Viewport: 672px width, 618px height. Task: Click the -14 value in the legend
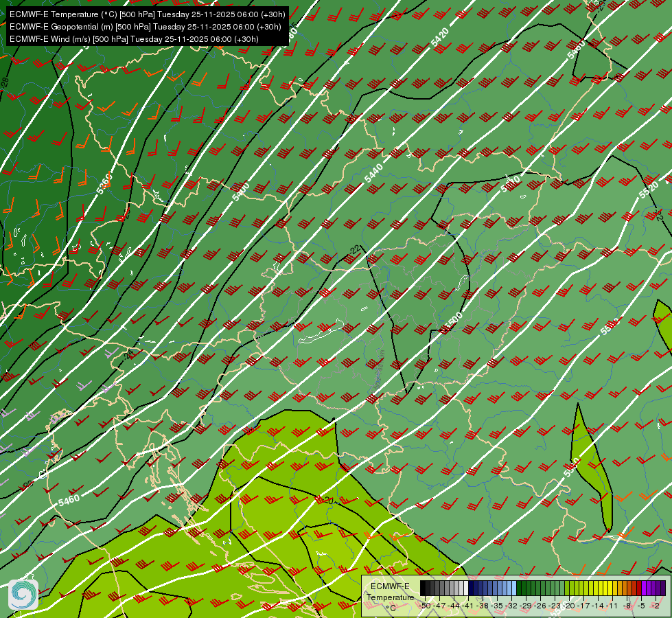[598, 606]
